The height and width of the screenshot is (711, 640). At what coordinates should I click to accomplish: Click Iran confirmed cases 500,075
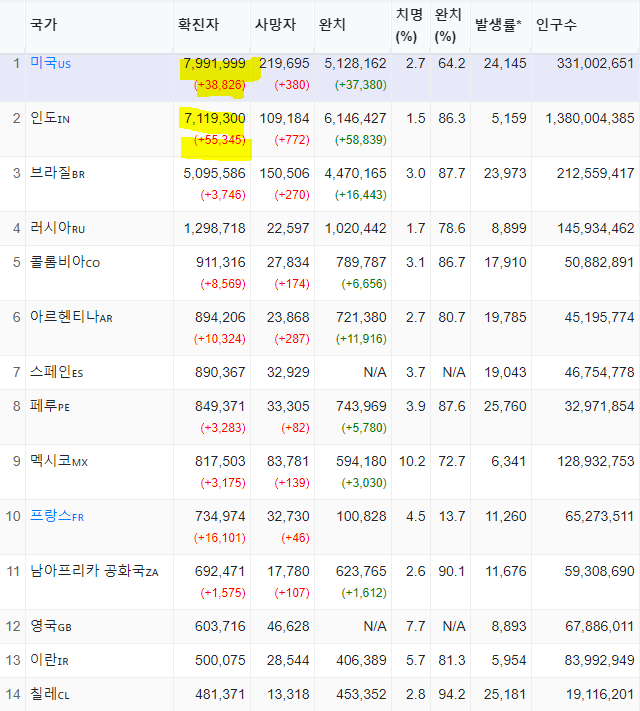pyautogui.click(x=220, y=660)
